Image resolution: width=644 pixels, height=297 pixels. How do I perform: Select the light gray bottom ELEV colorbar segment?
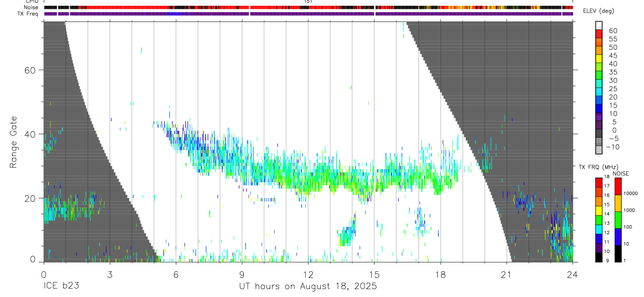[599, 151]
